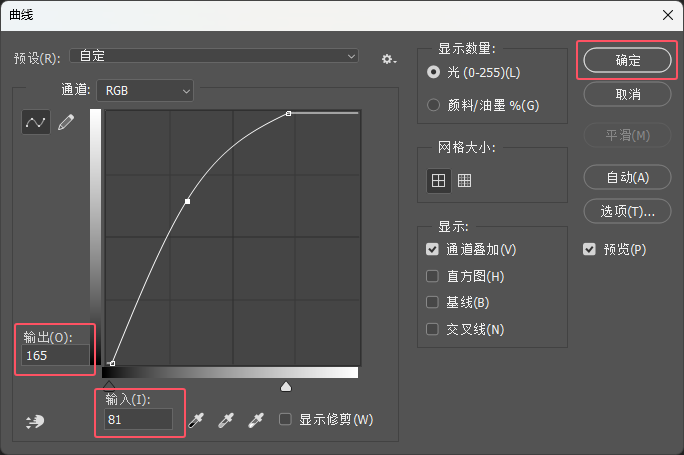Enable the 显示修剪 checkbox
This screenshot has height=455, width=684.
tap(285, 419)
